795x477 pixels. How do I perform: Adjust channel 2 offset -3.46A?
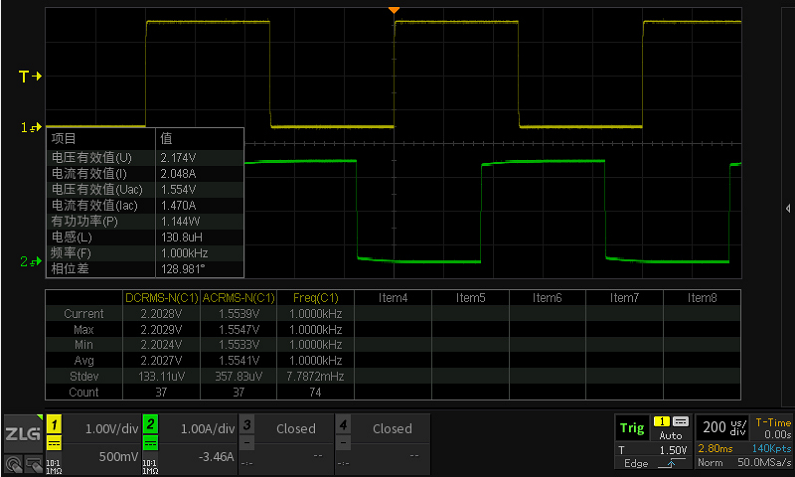click(x=216, y=457)
